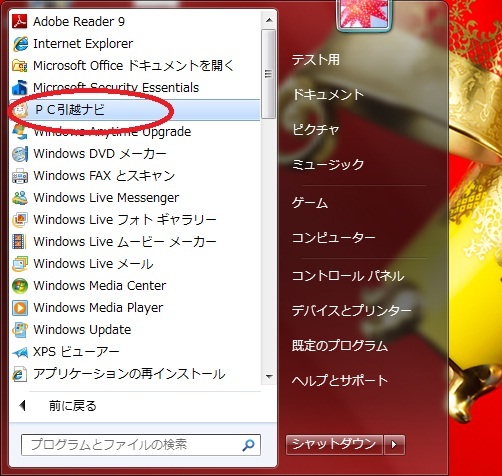Open Windows Live メール entry
Viewport: 502px width, 476px height.
point(93,264)
